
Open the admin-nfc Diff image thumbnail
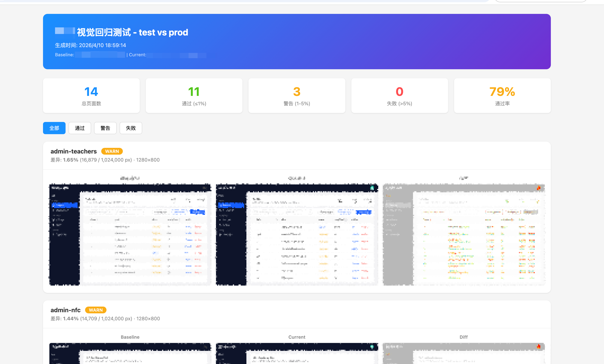(x=464, y=353)
